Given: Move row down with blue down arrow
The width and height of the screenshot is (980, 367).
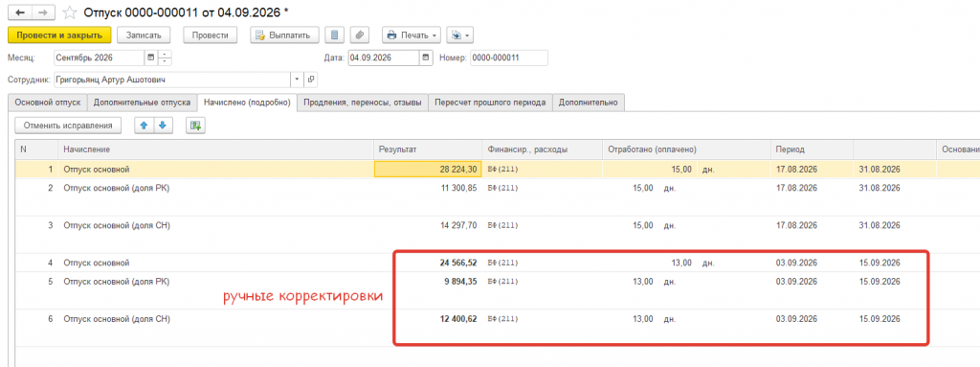Looking at the screenshot, I should pyautogui.click(x=163, y=126).
